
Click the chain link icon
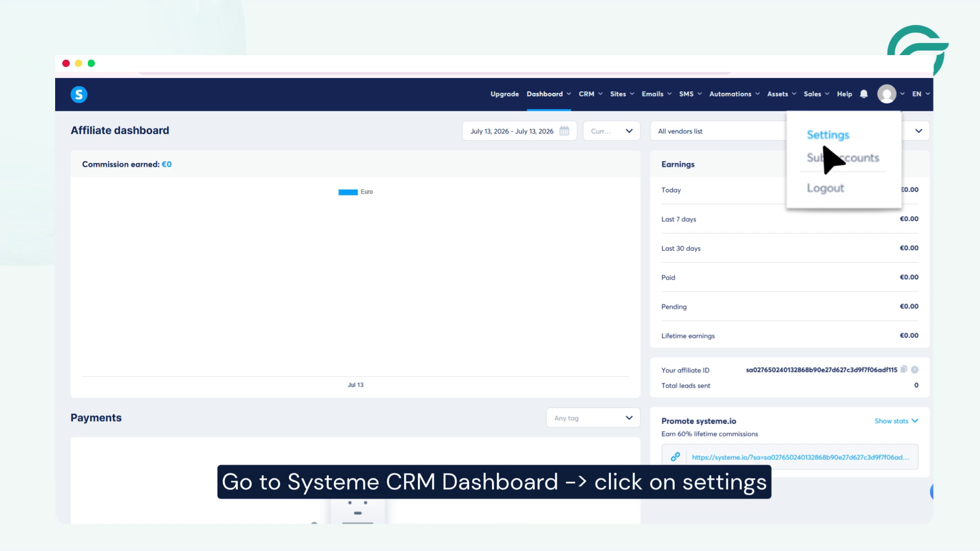(675, 457)
